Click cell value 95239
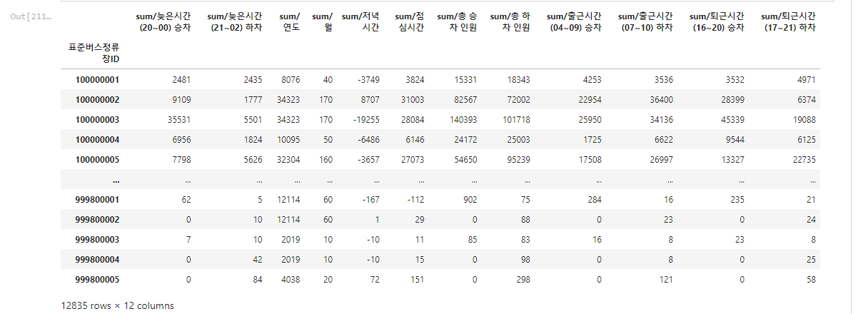The height and width of the screenshot is (314, 868). [520, 159]
